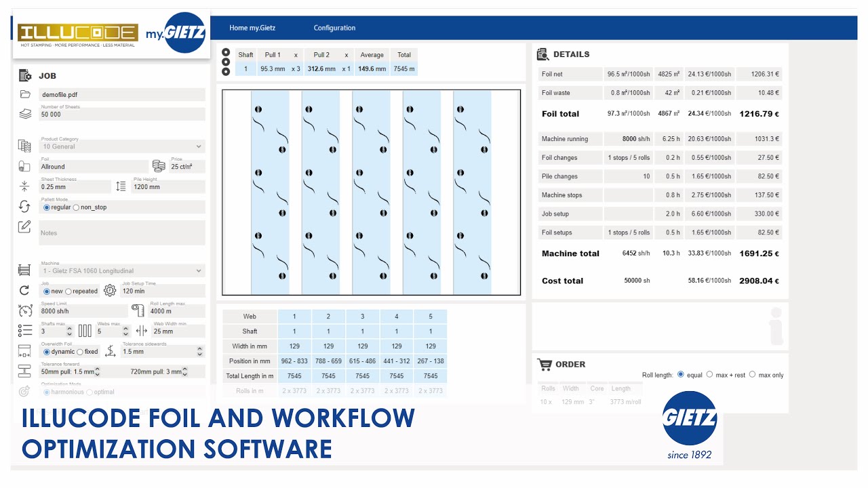Screen dimensions: 868x488
Task: Click the coin stack price icon
Action: (159, 166)
